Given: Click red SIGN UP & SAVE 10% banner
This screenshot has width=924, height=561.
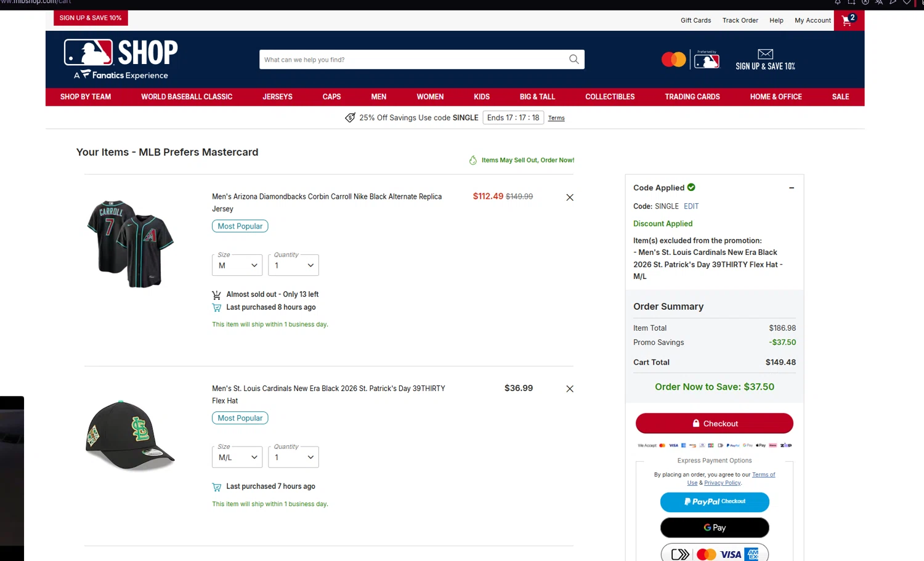Looking at the screenshot, I should (91, 18).
